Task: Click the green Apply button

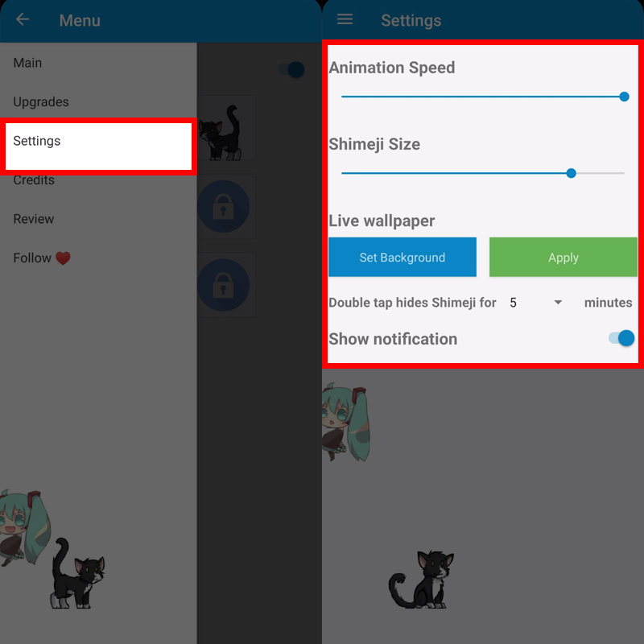Action: (x=563, y=257)
